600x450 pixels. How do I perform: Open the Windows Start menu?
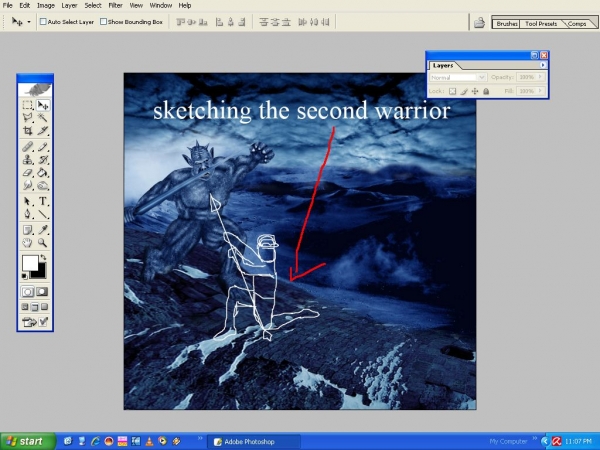coord(27,441)
